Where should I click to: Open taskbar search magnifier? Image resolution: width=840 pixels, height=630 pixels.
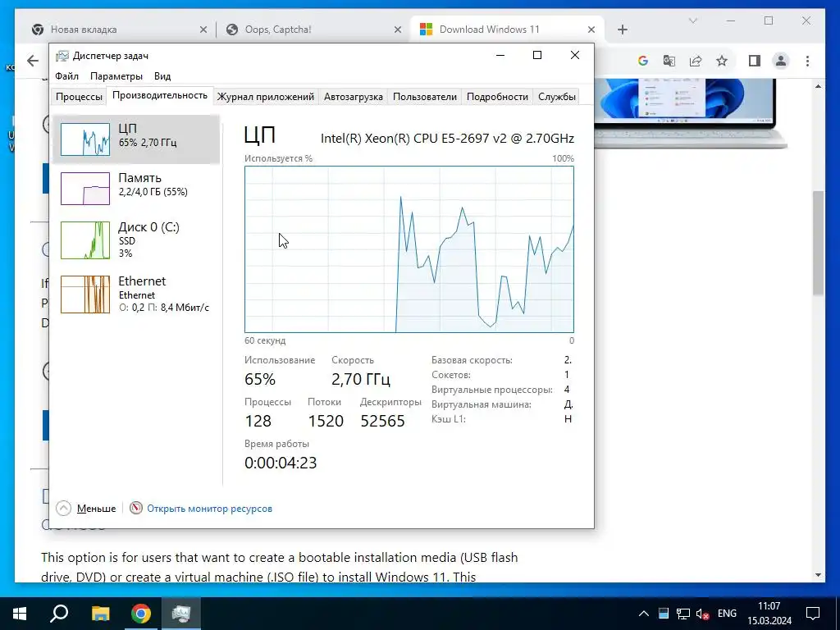point(59,614)
